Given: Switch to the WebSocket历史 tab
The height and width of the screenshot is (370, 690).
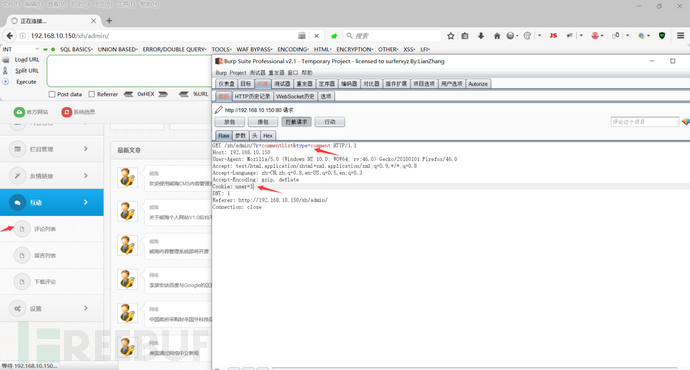Looking at the screenshot, I should coord(295,96).
